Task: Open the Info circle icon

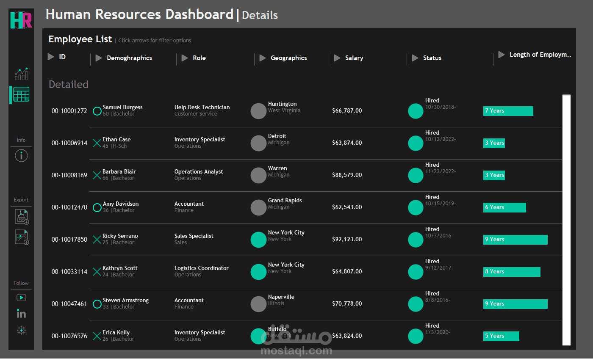Action: pyautogui.click(x=21, y=156)
